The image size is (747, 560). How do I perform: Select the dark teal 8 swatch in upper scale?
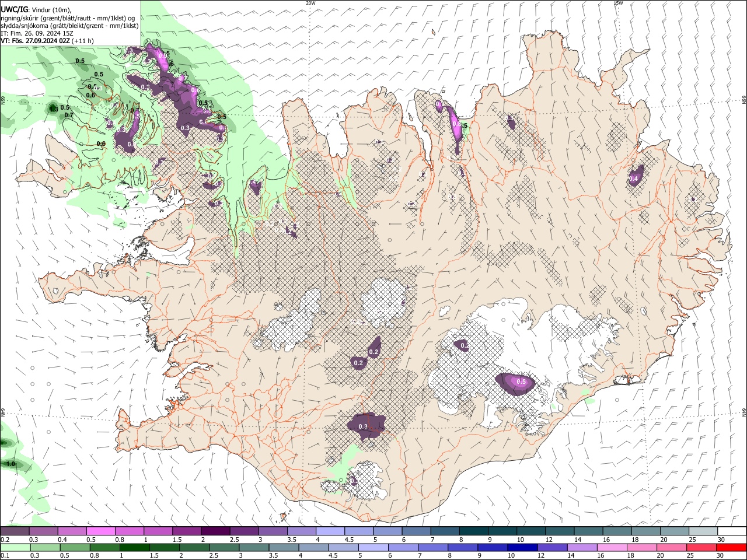pyautogui.click(x=473, y=531)
